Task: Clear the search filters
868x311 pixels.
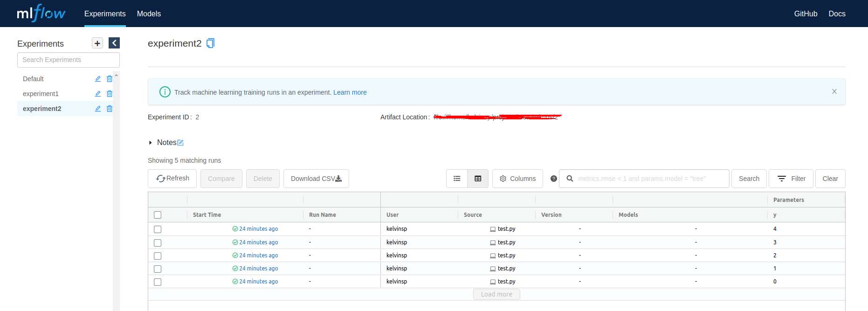Action: [x=830, y=179]
